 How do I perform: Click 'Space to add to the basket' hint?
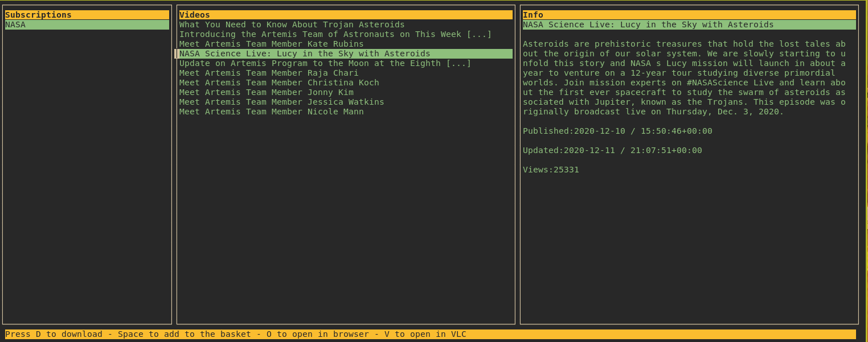click(185, 335)
